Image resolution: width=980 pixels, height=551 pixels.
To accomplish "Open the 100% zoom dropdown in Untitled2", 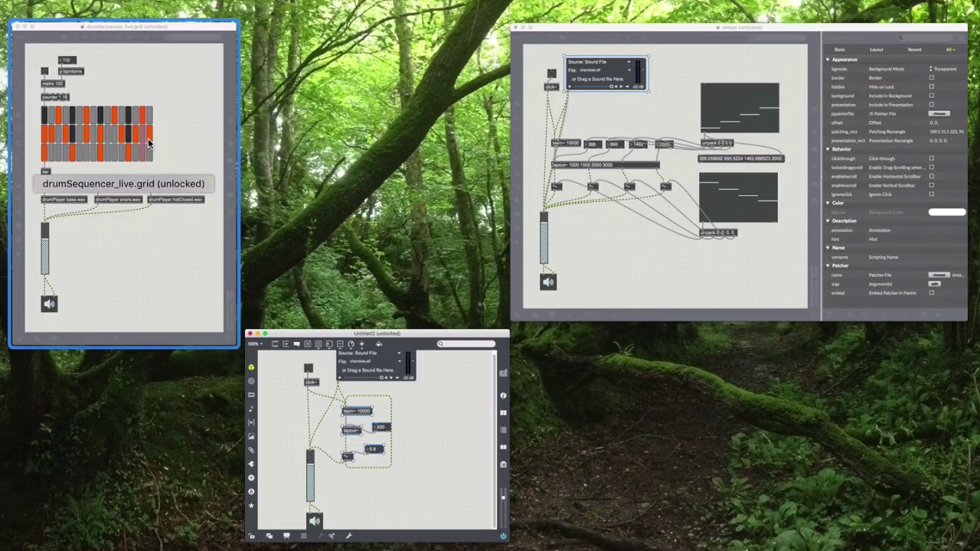I will (255, 344).
